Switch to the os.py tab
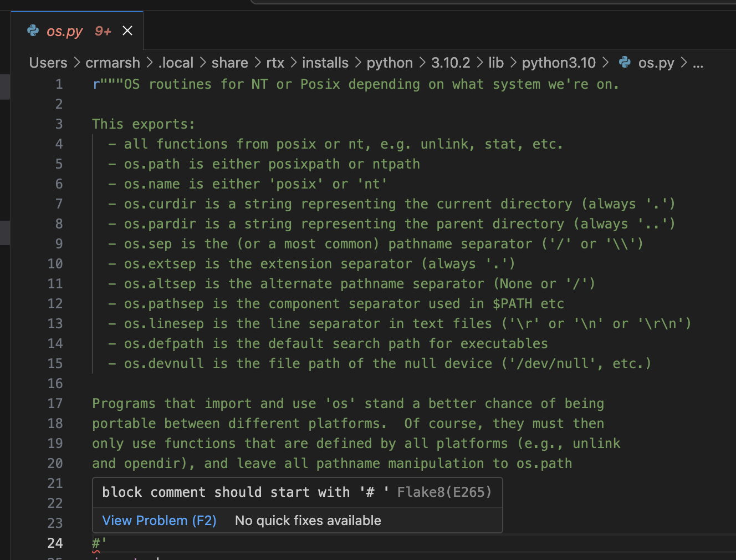Screen dimensions: 736x560 (x=65, y=31)
